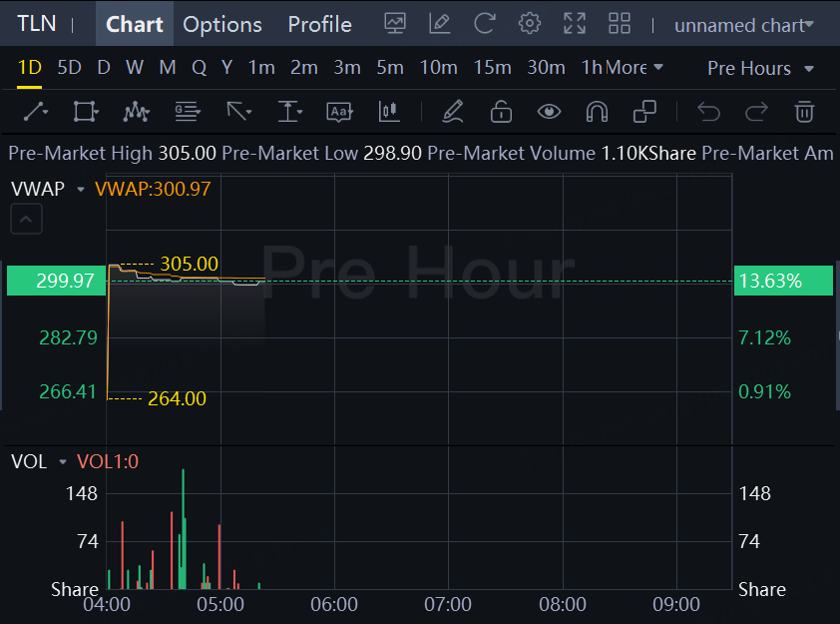Viewport: 840px width, 624px height.
Task: Expand chart to fullscreen
Action: coord(575,24)
